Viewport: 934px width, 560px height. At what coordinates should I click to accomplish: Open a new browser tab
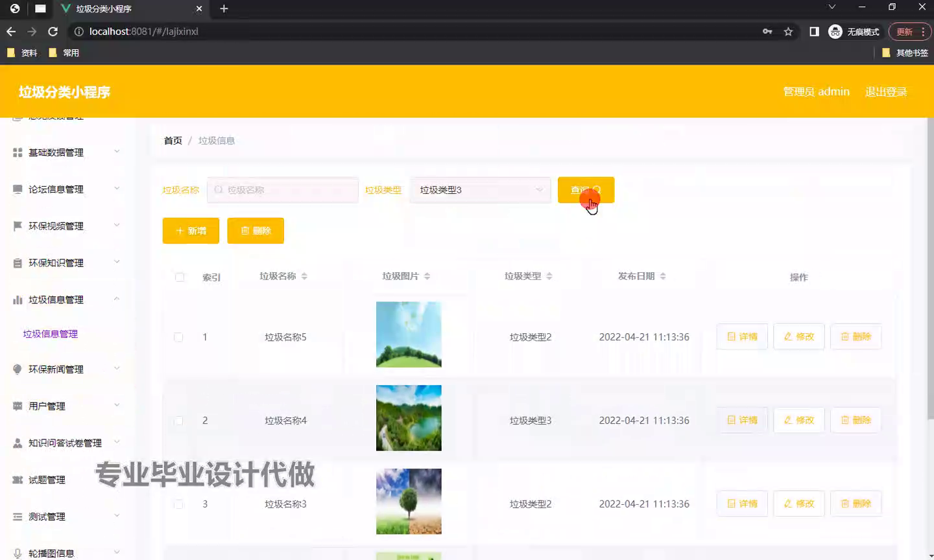click(x=224, y=8)
